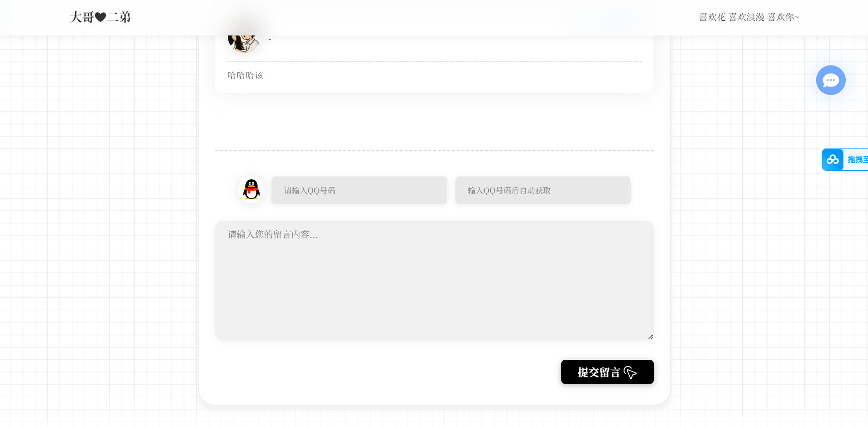The height and width of the screenshot is (427, 868).
Task: Click the QQ penguin icon
Action: coord(252,190)
